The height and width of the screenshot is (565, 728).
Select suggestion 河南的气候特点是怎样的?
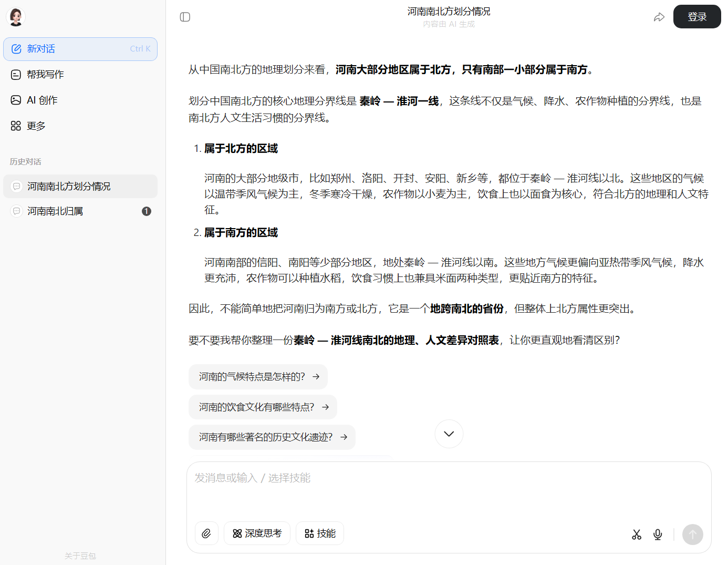258,377
